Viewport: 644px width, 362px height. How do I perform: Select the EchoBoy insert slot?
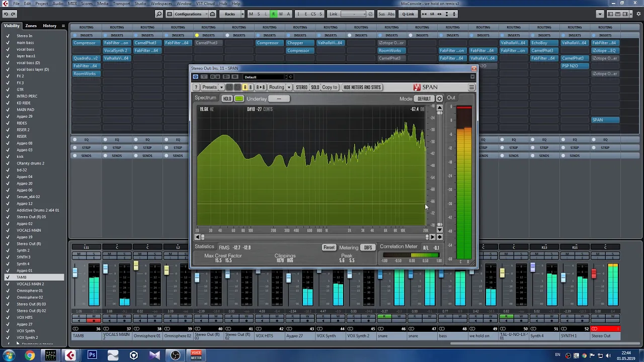tap(544, 43)
